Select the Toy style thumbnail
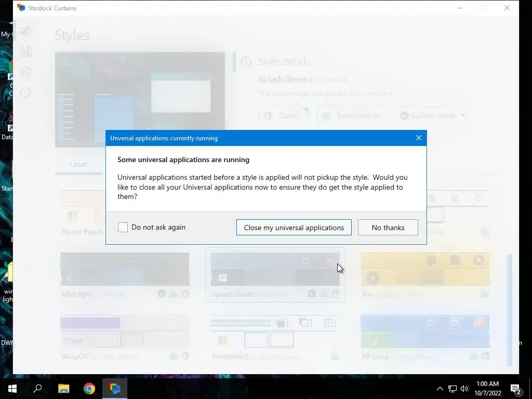The width and height of the screenshot is (532, 399). tap(425, 275)
